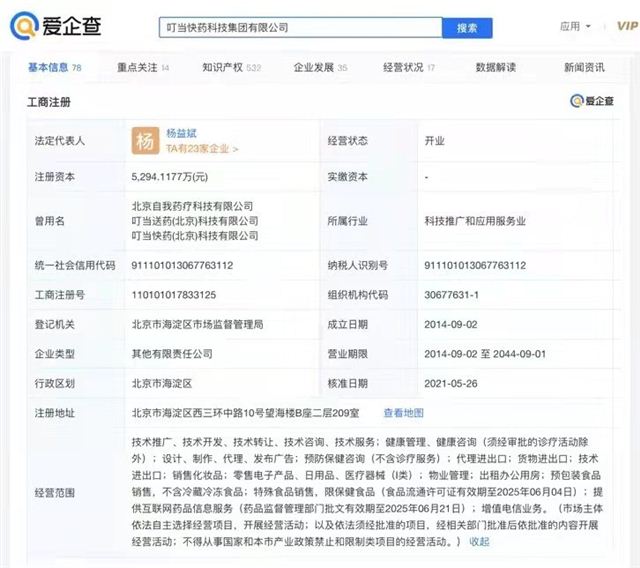The width and height of the screenshot is (640, 568).
Task: Select the unified social credit code value
Action: tap(182, 265)
